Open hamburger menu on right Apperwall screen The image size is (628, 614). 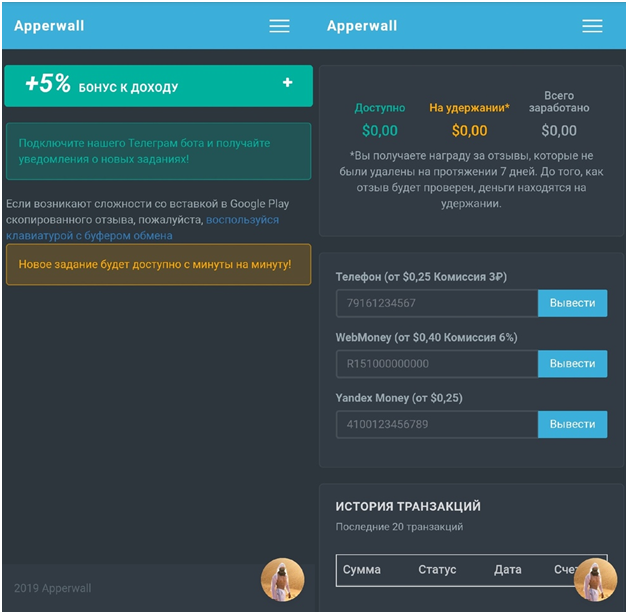coord(592,26)
